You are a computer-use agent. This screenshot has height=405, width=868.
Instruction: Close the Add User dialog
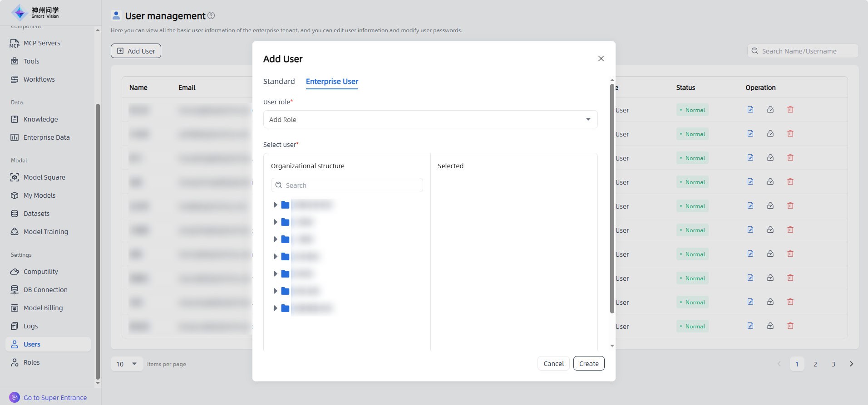(x=601, y=59)
